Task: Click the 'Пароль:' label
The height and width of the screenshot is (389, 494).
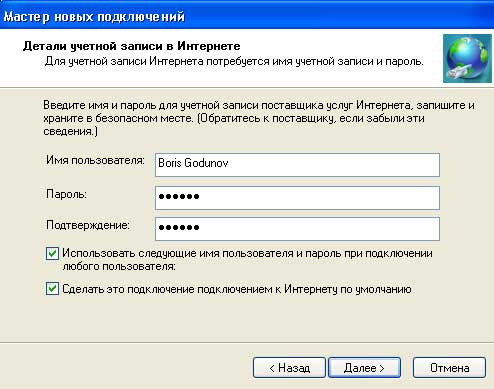Action: tap(66, 194)
